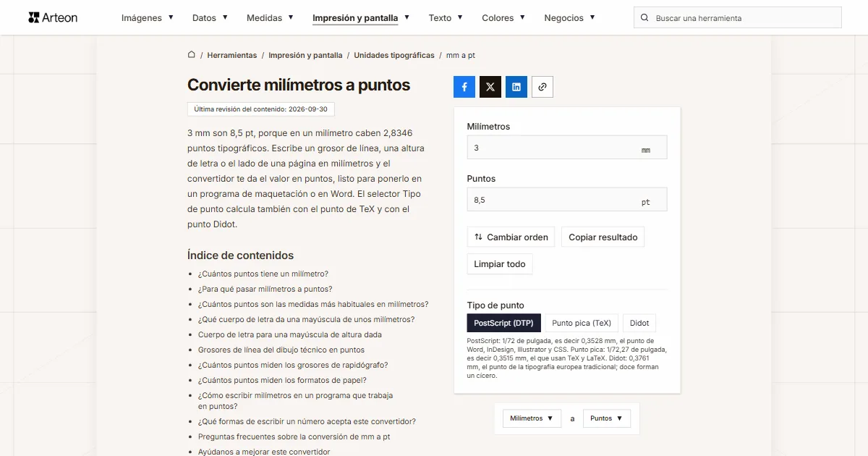
Task: Open the Herramientas breadcrumb link
Action: 232,55
